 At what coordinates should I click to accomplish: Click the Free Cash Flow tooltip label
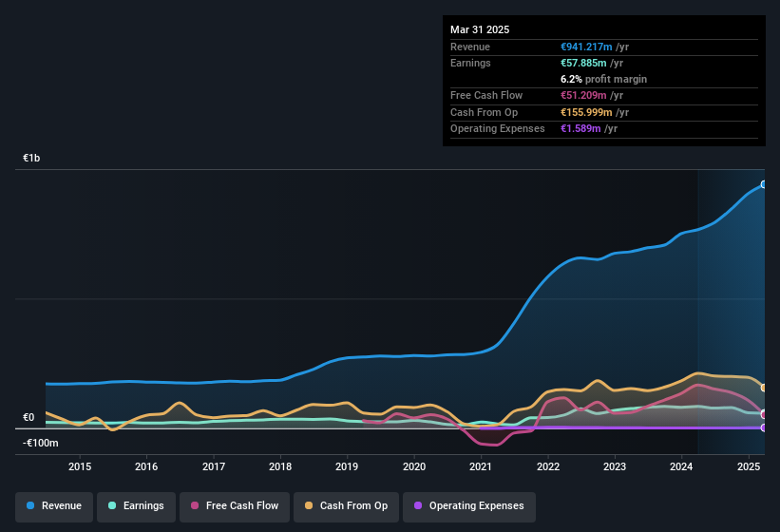[486, 95]
